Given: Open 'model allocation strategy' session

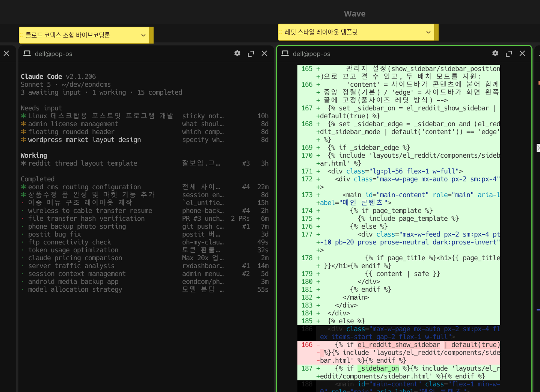Looking at the screenshot, I should (x=145, y=289).
